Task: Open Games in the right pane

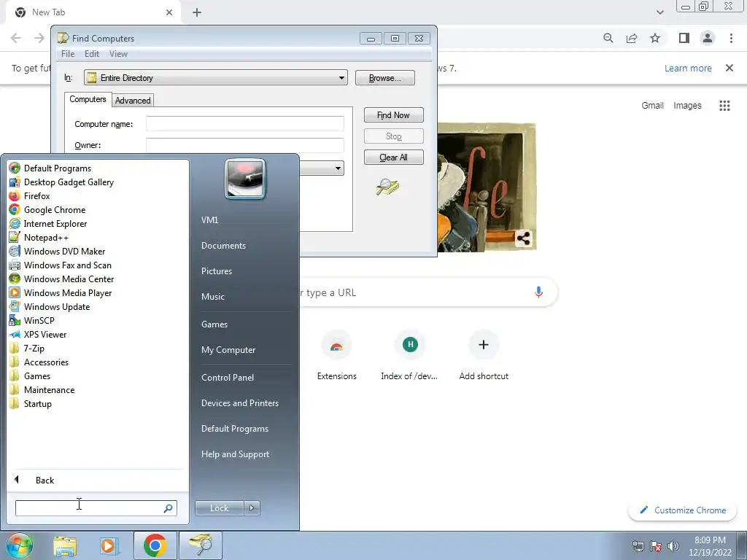Action: tap(214, 324)
